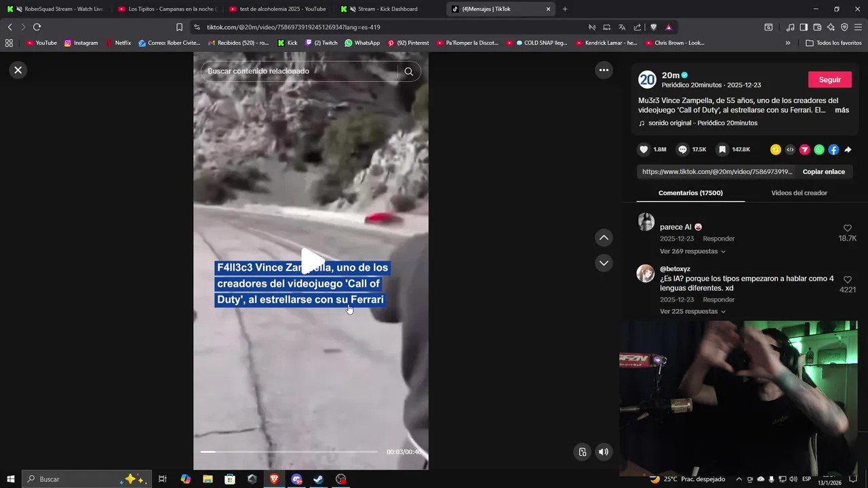Open the apps grid in bookmarks bar

pyautogui.click(x=9, y=43)
